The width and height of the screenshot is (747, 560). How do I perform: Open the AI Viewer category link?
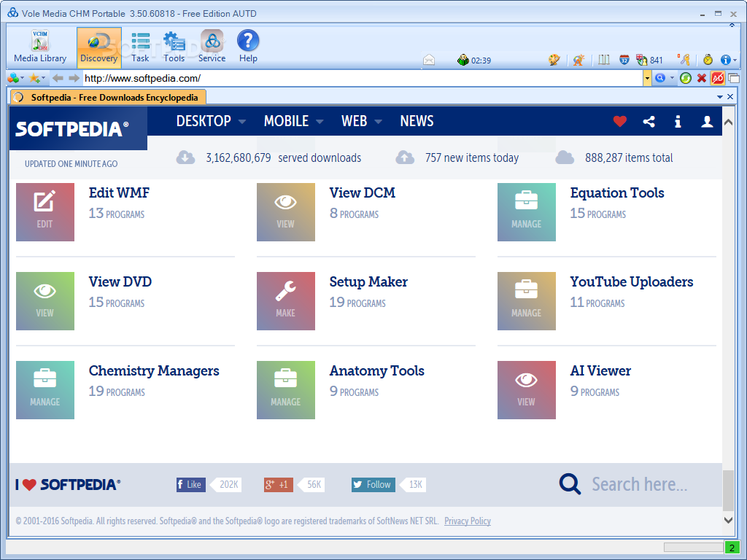[600, 371]
